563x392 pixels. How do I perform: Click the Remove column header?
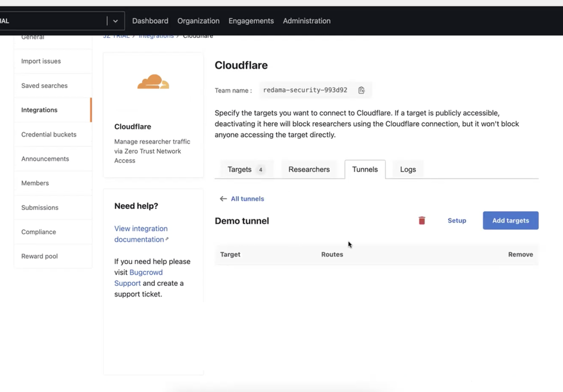point(520,255)
